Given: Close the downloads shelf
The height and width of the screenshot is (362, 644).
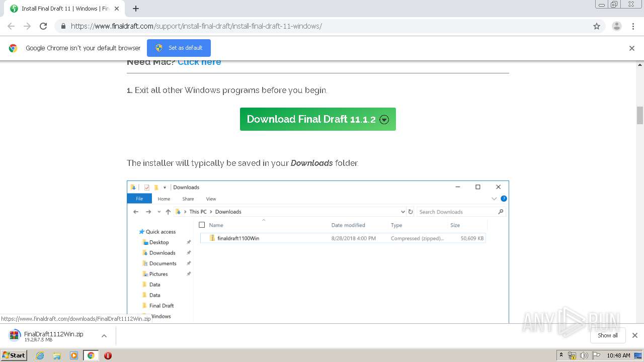Looking at the screenshot, I should [635, 335].
